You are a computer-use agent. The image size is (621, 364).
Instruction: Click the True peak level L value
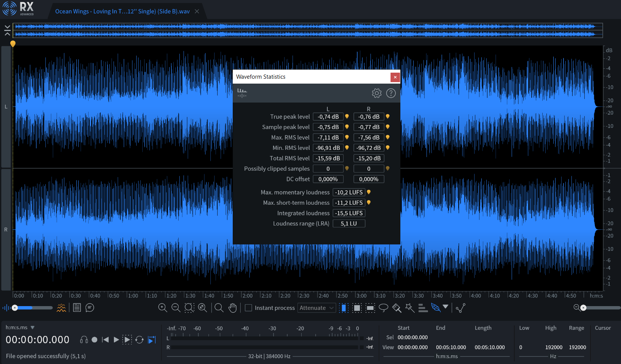(x=328, y=117)
